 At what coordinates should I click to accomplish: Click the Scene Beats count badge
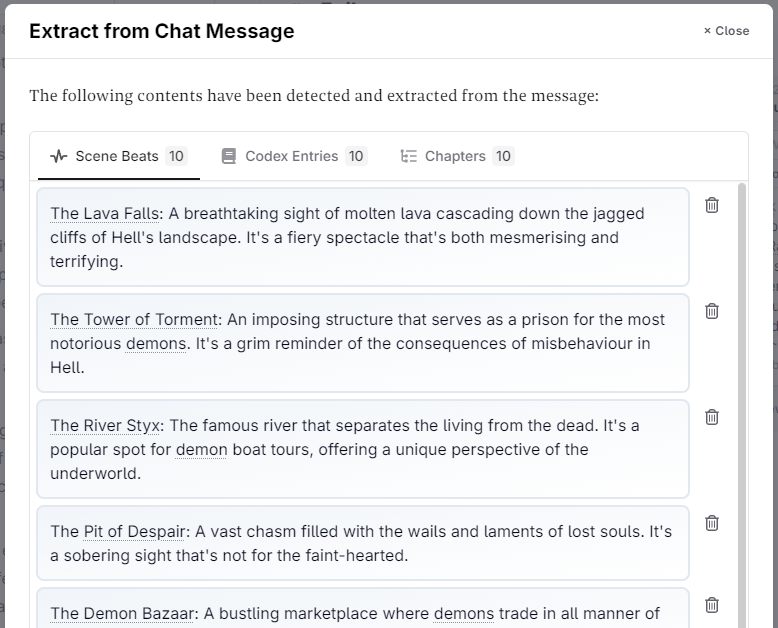pyautogui.click(x=176, y=156)
